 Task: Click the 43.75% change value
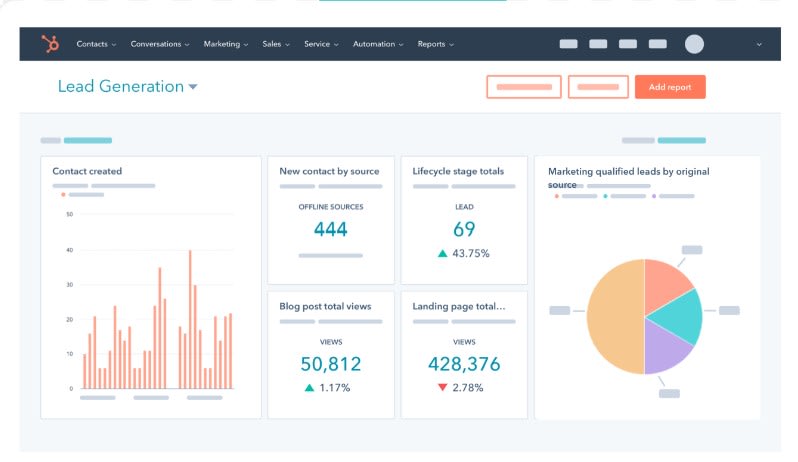click(x=471, y=253)
